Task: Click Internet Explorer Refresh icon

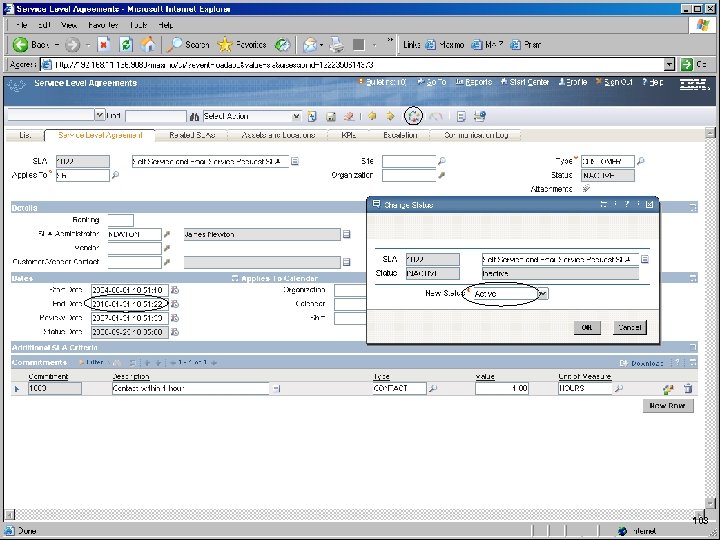Action: pos(126,45)
